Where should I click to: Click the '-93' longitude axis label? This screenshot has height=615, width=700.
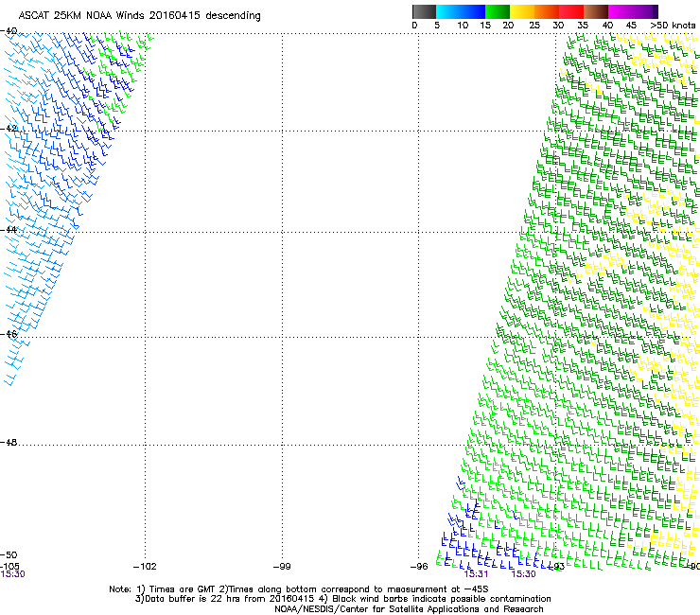(x=556, y=567)
